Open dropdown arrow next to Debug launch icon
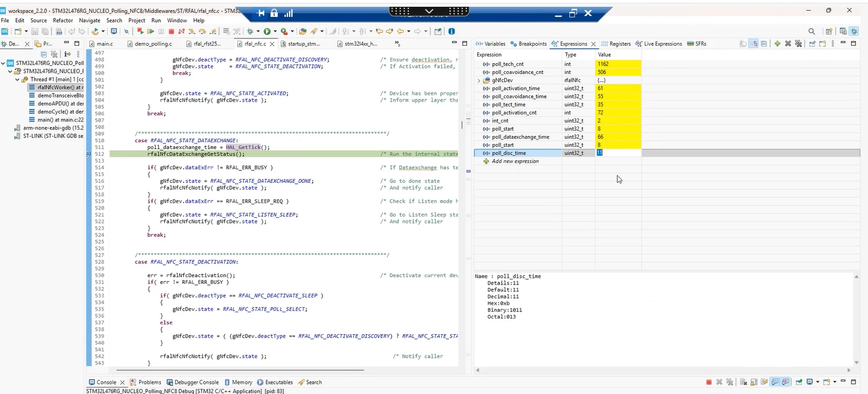The height and width of the screenshot is (394, 868). click(258, 31)
